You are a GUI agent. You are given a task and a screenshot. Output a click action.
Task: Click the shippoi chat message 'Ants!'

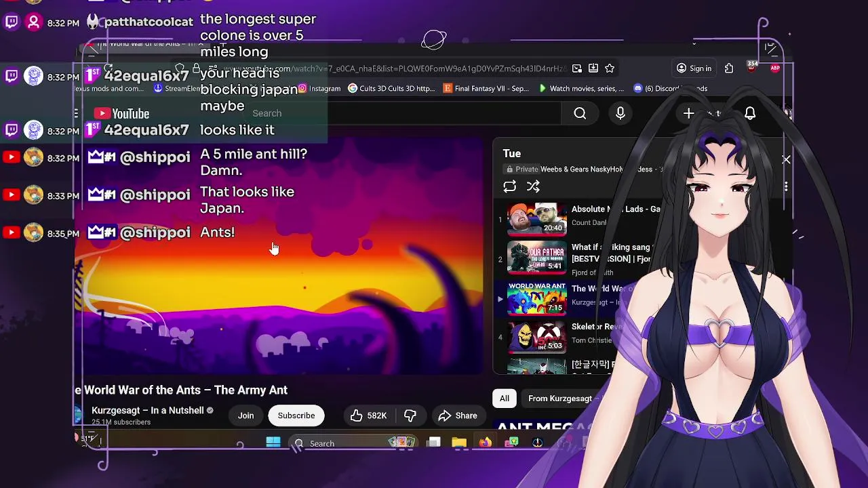tap(218, 232)
